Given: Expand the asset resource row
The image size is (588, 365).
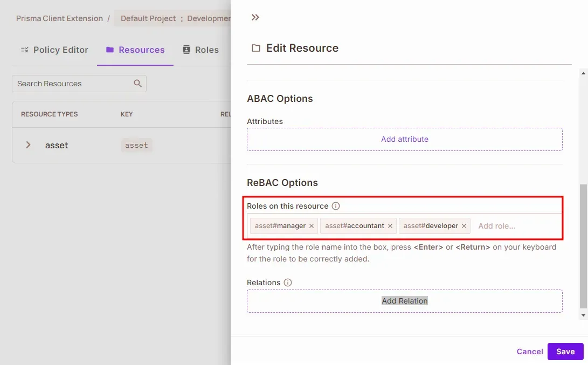Looking at the screenshot, I should pos(29,145).
